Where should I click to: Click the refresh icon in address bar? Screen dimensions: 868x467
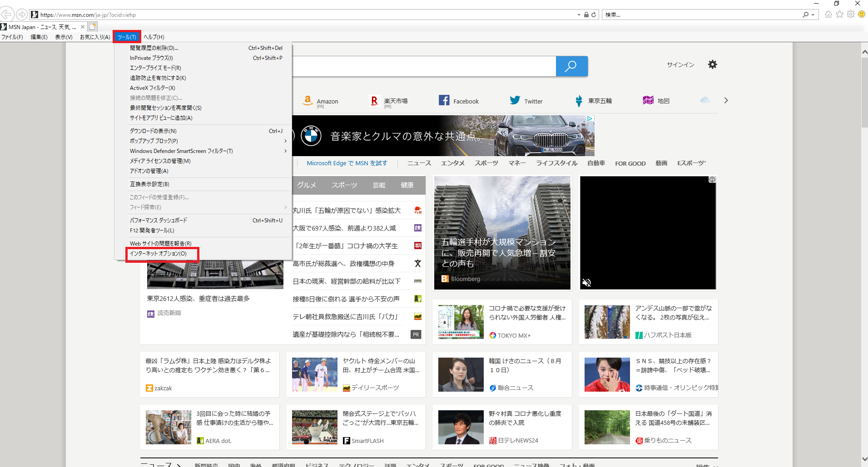(x=594, y=15)
